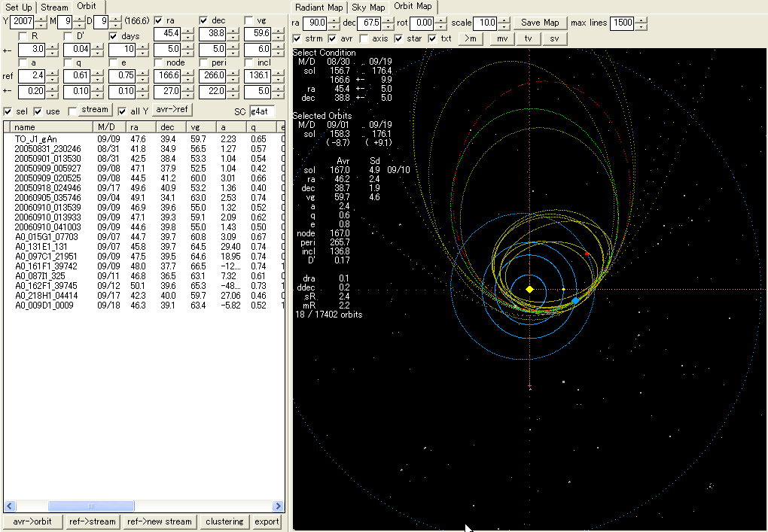Open the Stream tab

click(x=53, y=7)
